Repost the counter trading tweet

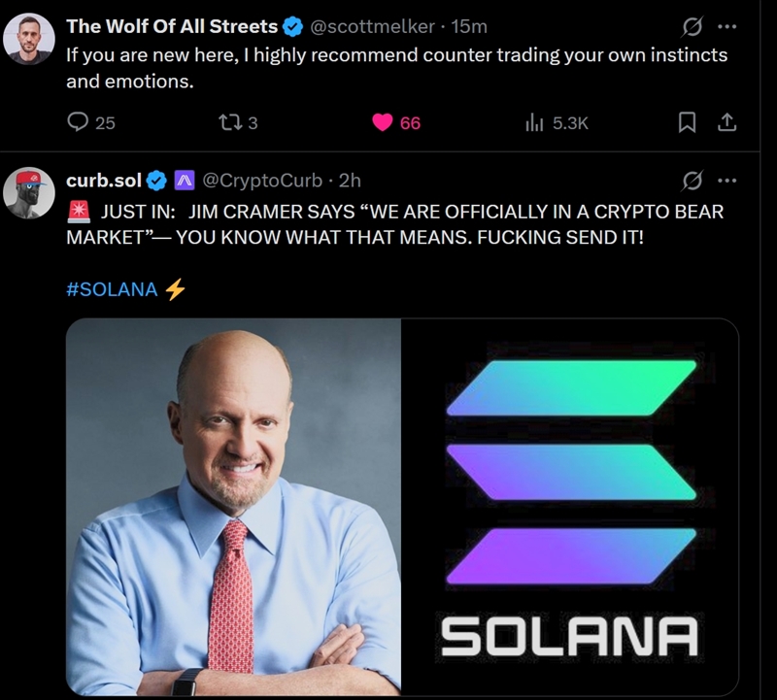coord(238,122)
